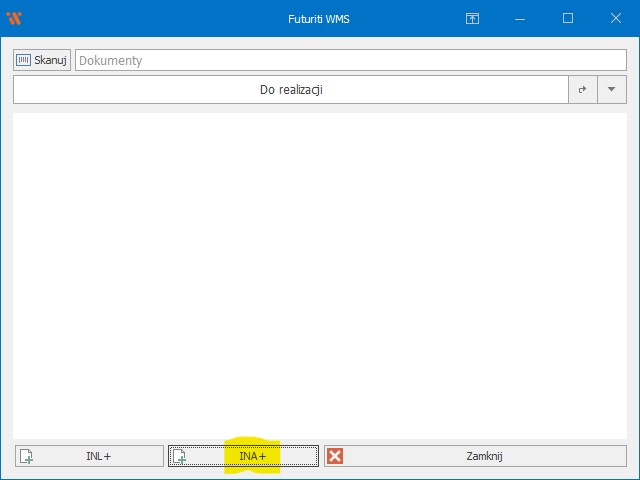Click the arrow icon beside Do realizacji

[583, 90]
